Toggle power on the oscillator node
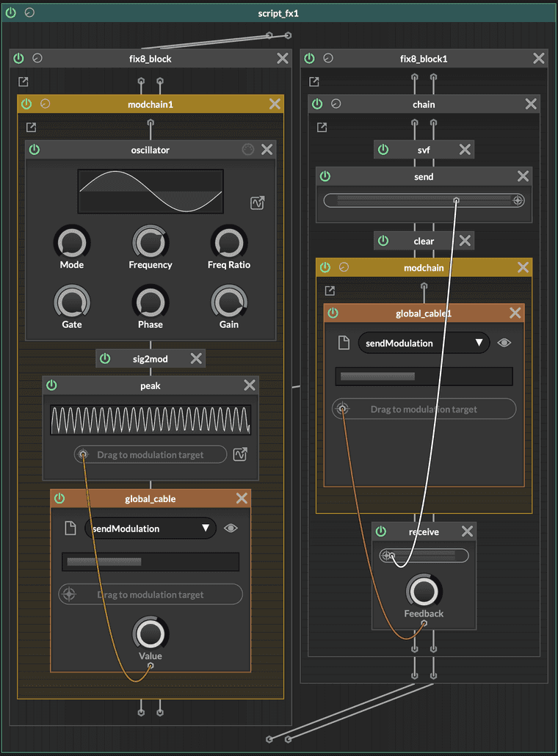This screenshot has width=558, height=756. click(x=34, y=150)
